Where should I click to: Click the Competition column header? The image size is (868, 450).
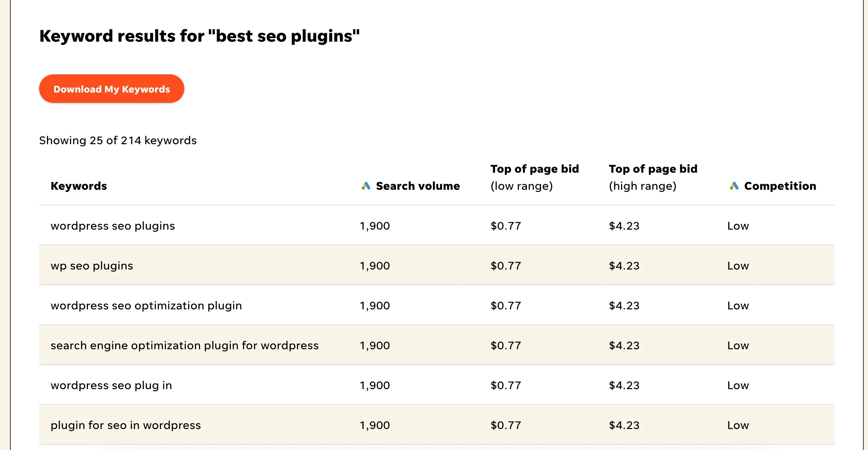[x=780, y=186]
